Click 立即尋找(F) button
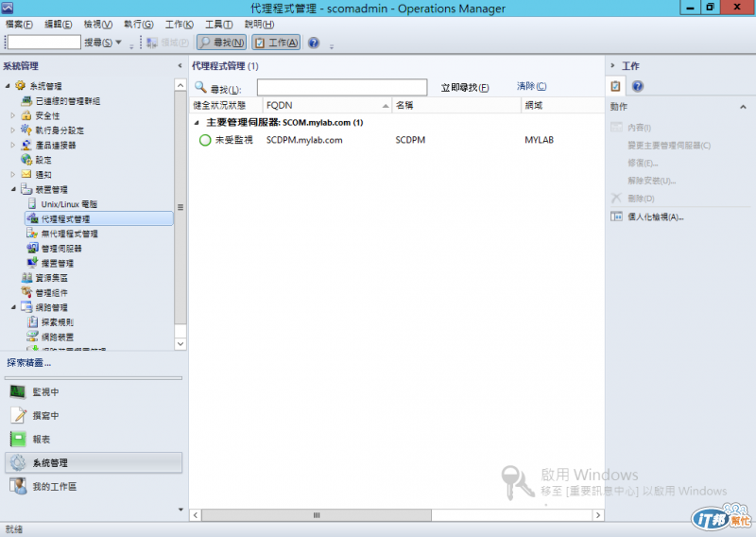 click(x=465, y=87)
